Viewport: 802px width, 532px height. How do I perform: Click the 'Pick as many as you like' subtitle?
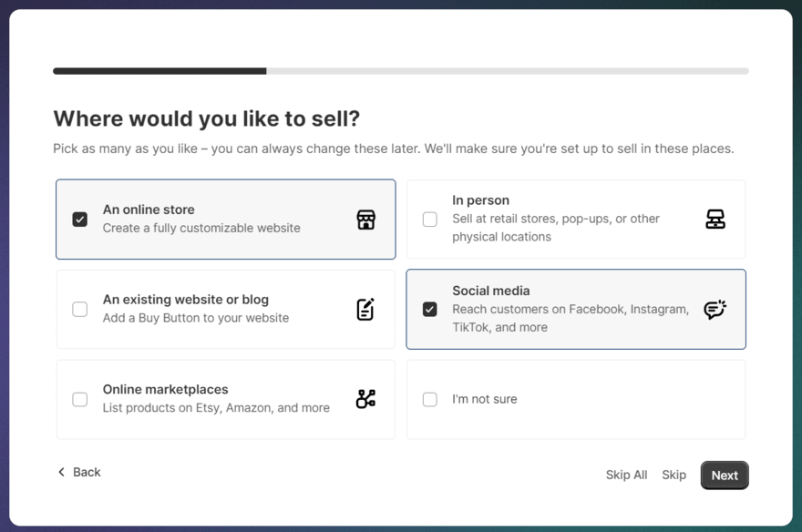pyautogui.click(x=394, y=148)
